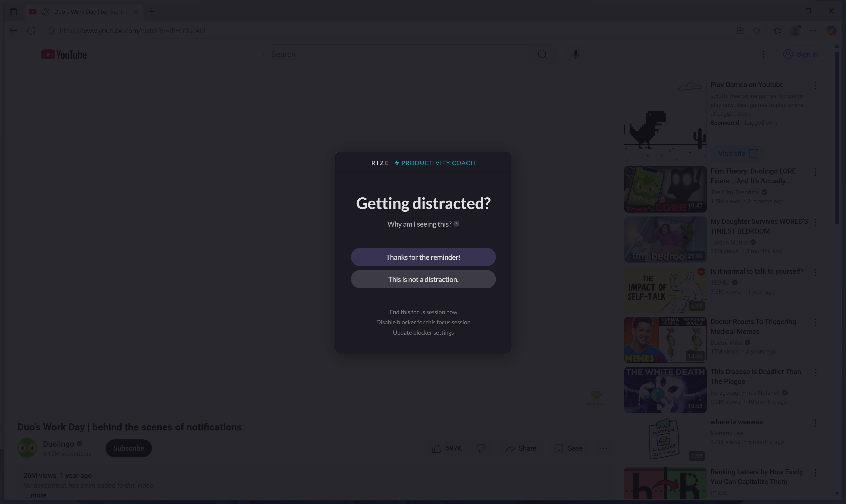Mute the tab audio speaker indicator
Screen dimensions: 846x504
(45, 11)
